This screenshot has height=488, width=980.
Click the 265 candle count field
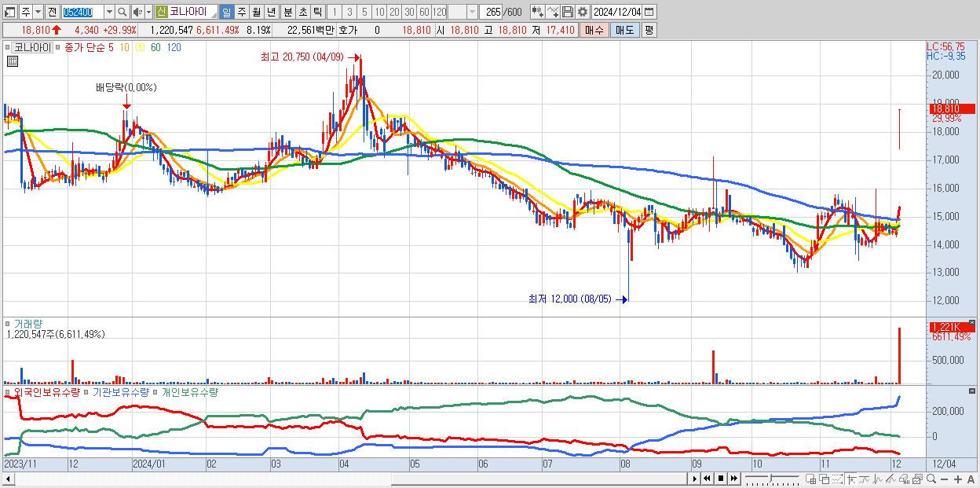coord(491,12)
